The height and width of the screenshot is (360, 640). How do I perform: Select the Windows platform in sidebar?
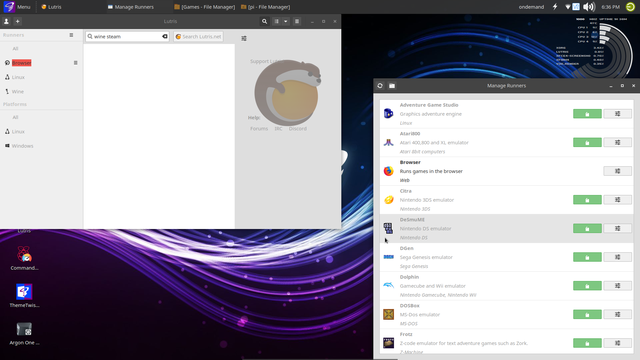[x=22, y=146]
